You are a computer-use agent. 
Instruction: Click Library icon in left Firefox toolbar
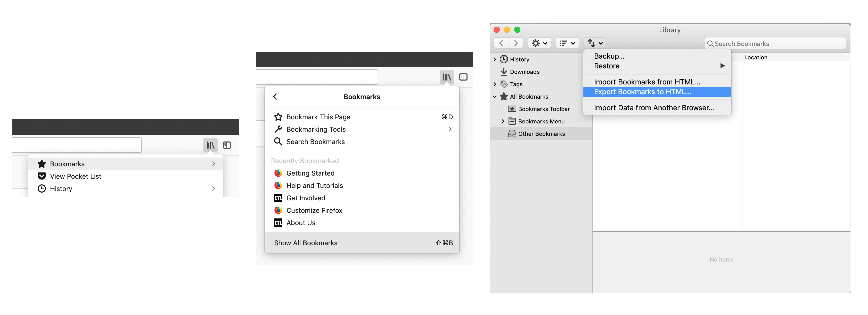point(210,145)
